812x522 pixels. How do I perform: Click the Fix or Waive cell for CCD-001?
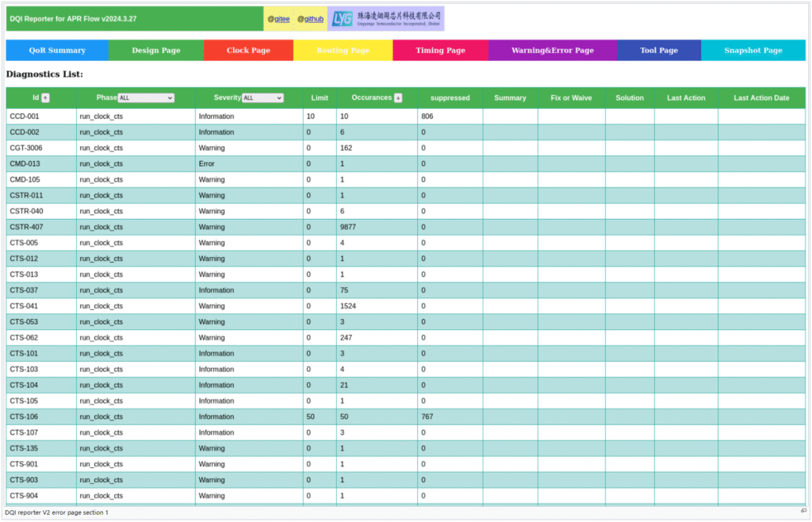pyautogui.click(x=571, y=116)
